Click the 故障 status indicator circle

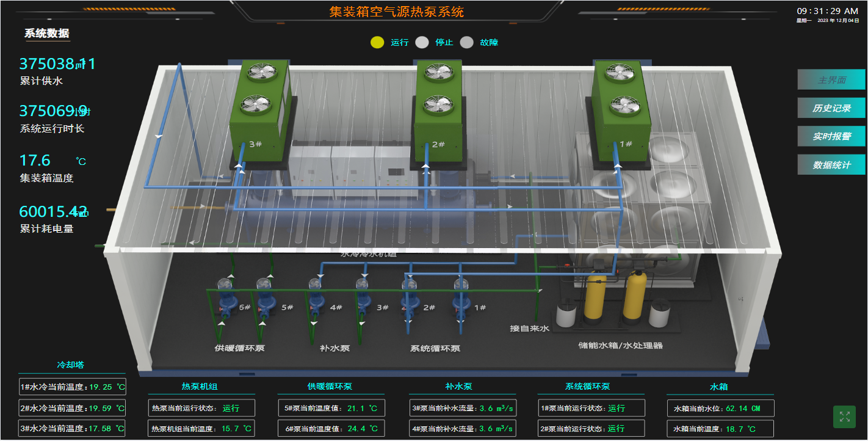tap(466, 42)
